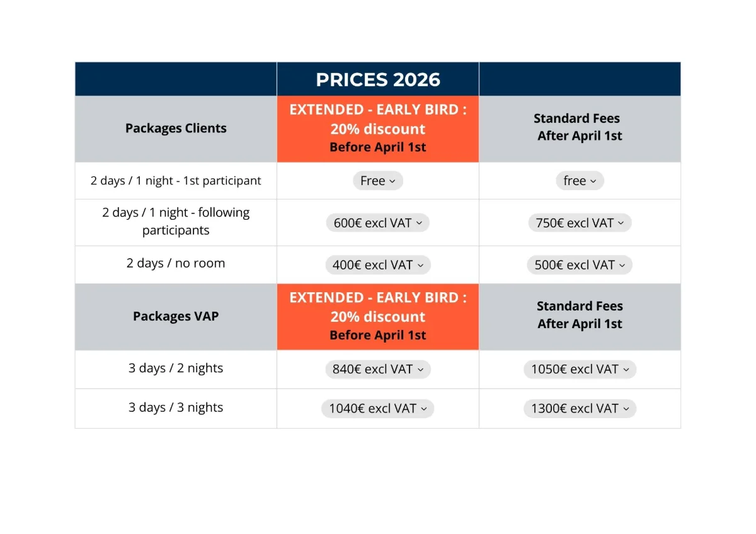The image size is (756, 534).
Task: Open the early bird 'Free' dropdown chip
Action: [378, 181]
